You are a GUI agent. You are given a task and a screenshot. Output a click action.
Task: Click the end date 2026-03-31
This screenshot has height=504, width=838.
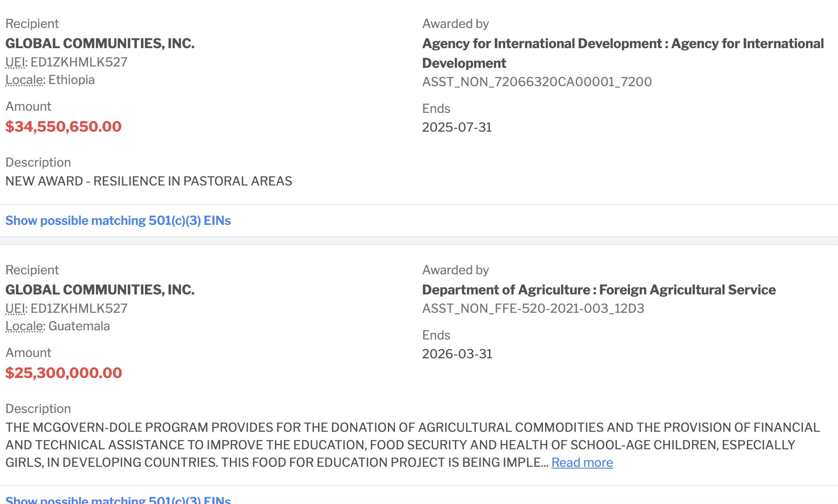coord(457,354)
